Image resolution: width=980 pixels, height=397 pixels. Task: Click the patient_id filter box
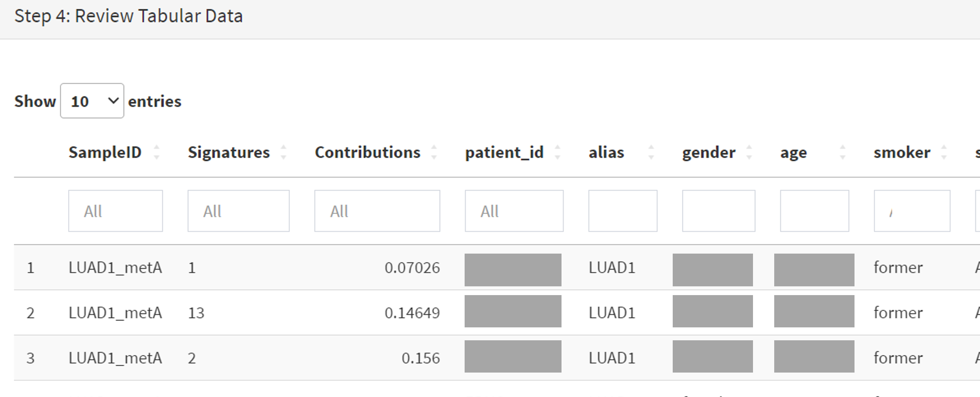[514, 211]
